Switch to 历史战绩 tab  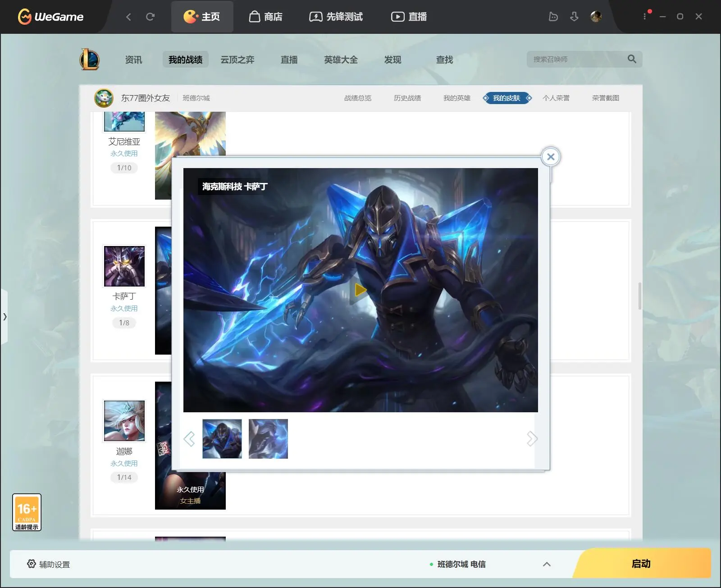pos(407,98)
